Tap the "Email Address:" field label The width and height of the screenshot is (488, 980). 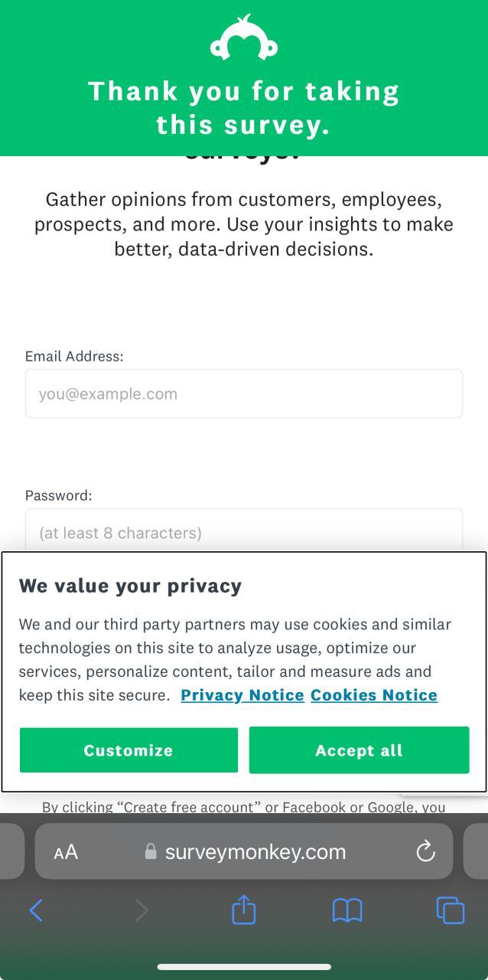tap(74, 356)
